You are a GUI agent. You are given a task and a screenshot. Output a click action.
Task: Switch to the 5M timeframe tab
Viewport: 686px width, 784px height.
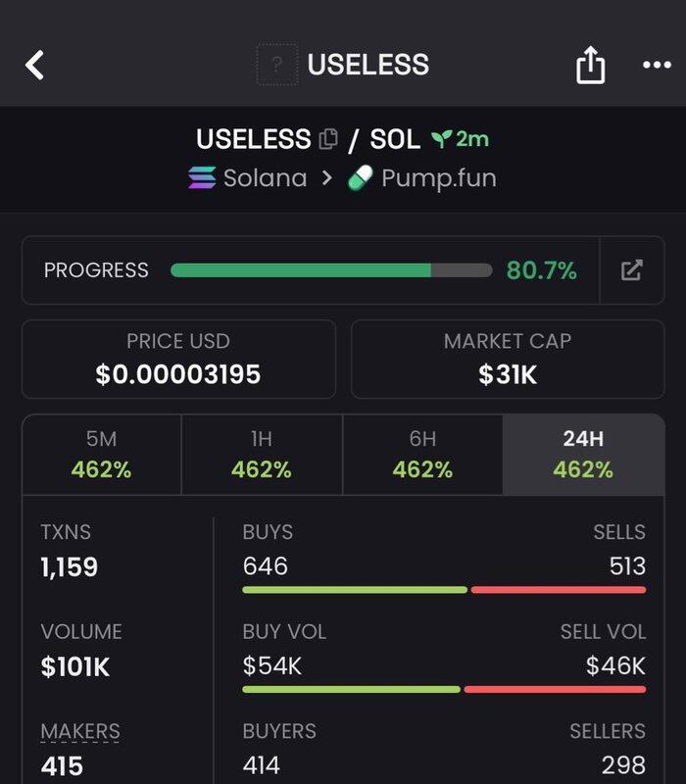101,455
